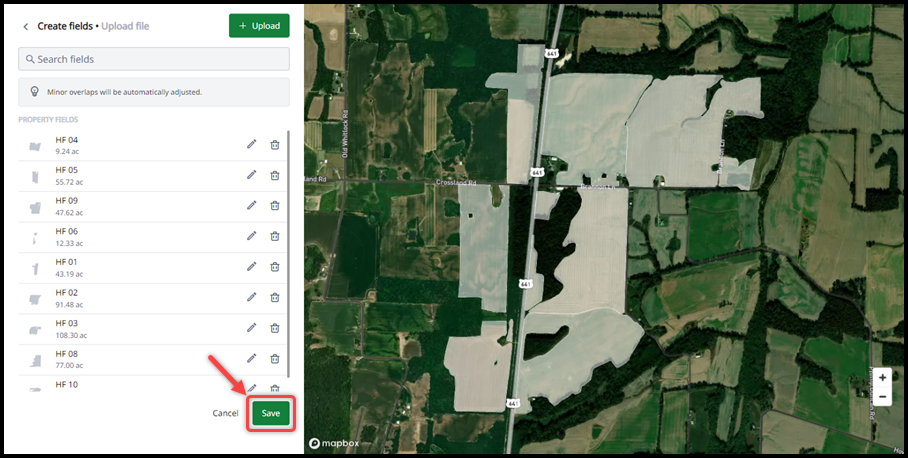908x458 pixels.
Task: Edit field HF 08 with pencil icon
Action: (x=251, y=358)
